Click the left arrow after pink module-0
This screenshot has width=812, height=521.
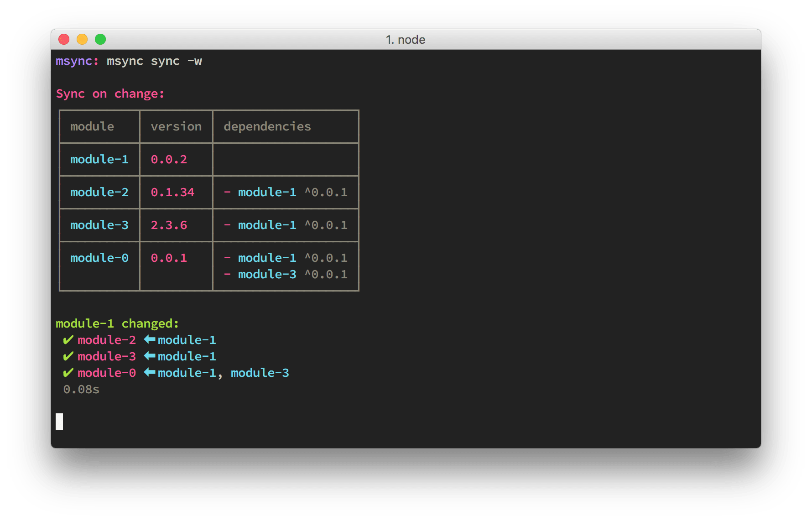(x=150, y=372)
